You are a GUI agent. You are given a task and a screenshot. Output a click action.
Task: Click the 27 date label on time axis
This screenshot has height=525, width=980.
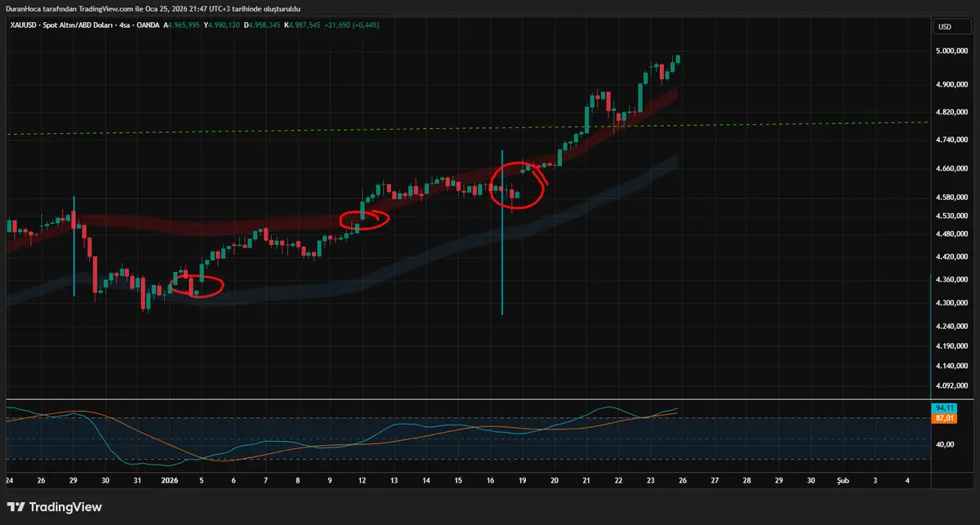coord(715,481)
